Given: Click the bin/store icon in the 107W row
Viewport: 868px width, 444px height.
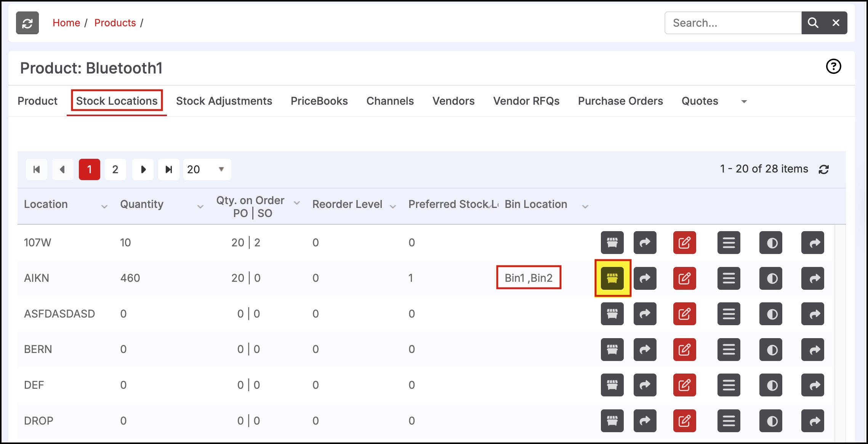Looking at the screenshot, I should [612, 243].
